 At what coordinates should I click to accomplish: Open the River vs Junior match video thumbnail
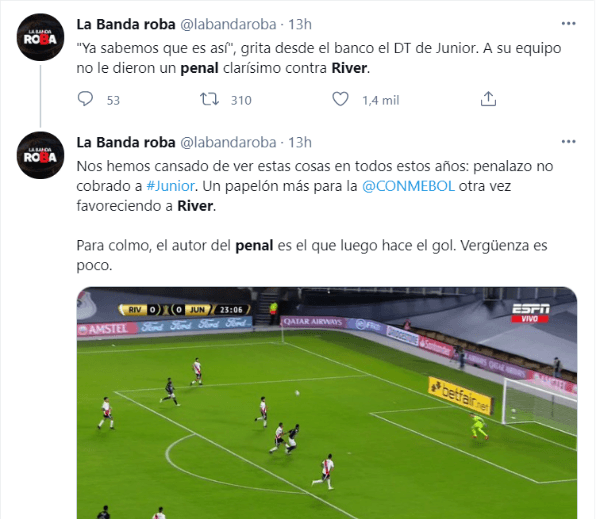point(327,403)
